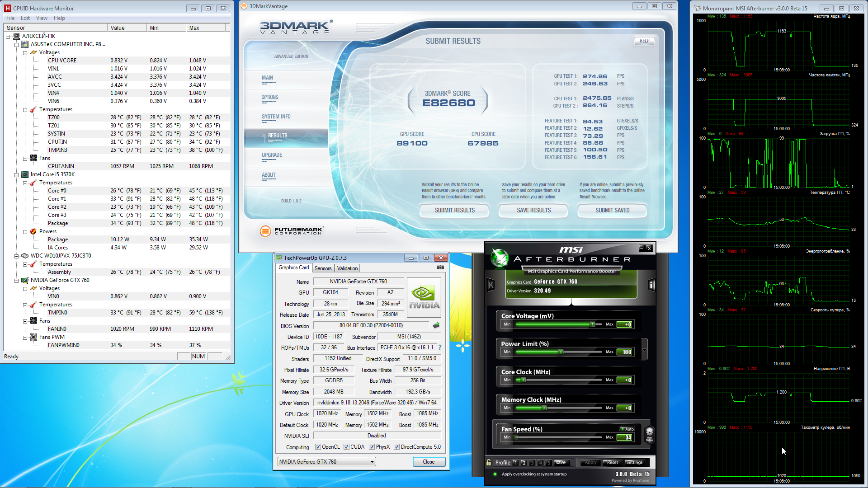The width and height of the screenshot is (868, 488).
Task: Click the SAVE RESULTS button
Action: pos(533,210)
